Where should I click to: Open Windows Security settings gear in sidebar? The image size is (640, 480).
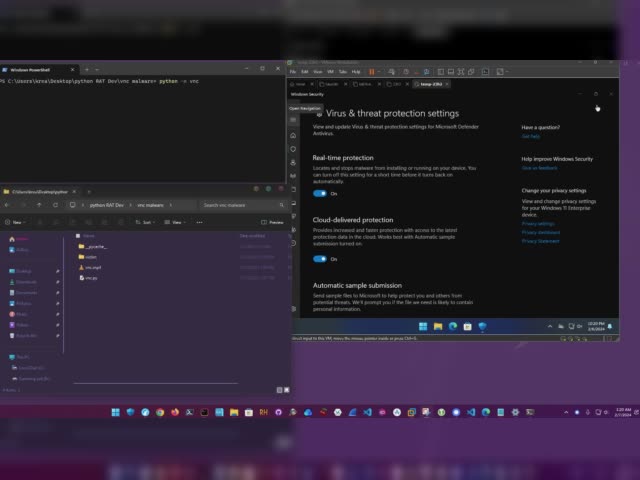293,309
